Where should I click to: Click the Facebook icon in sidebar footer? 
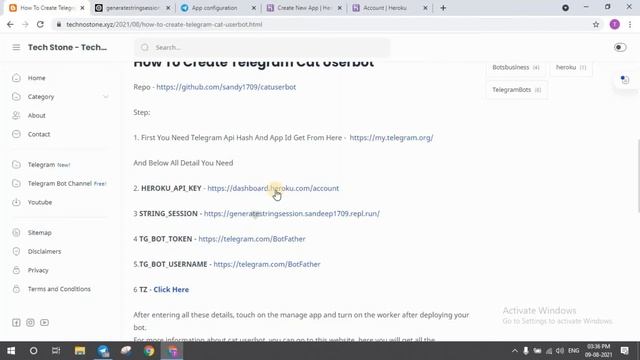coord(16,323)
